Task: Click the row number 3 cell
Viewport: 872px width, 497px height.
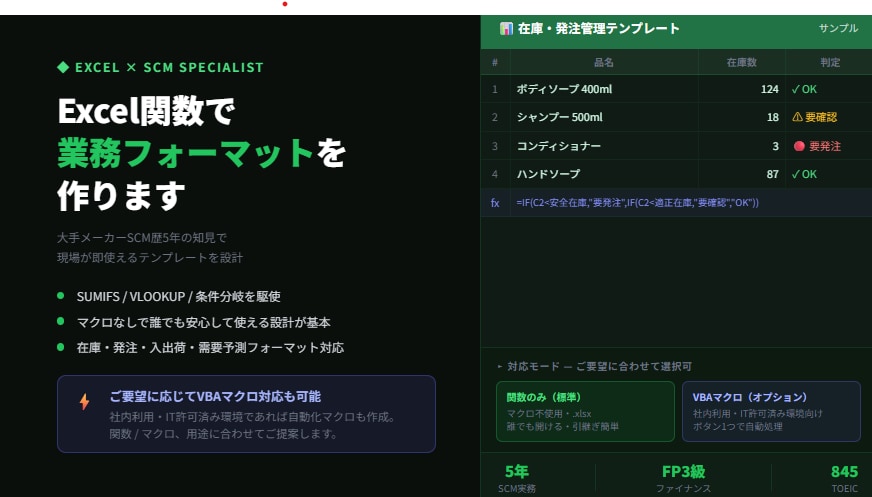Action: click(495, 146)
